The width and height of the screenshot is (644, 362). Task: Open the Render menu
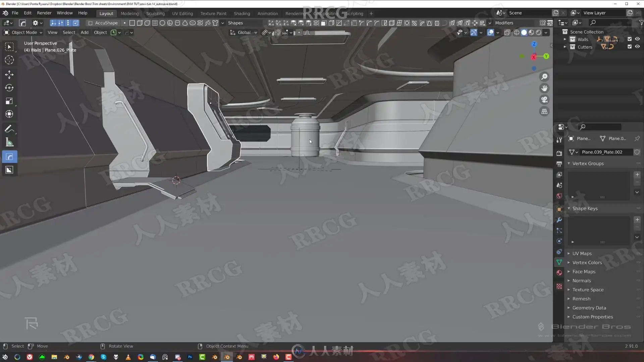click(x=44, y=13)
